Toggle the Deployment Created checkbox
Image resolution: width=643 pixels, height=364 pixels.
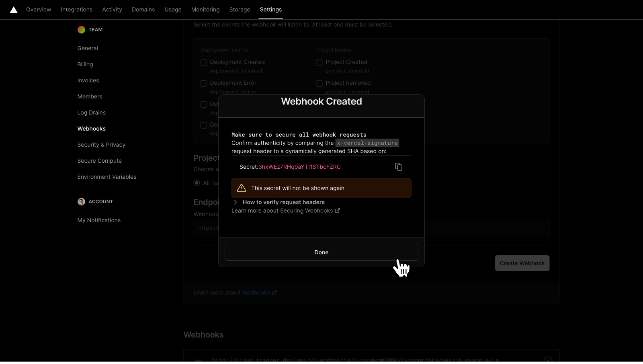(204, 63)
